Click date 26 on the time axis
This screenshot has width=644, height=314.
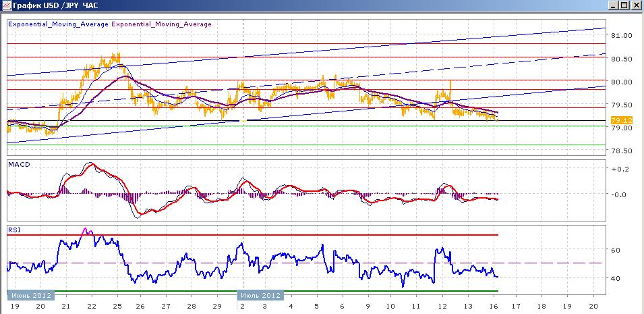(140, 307)
